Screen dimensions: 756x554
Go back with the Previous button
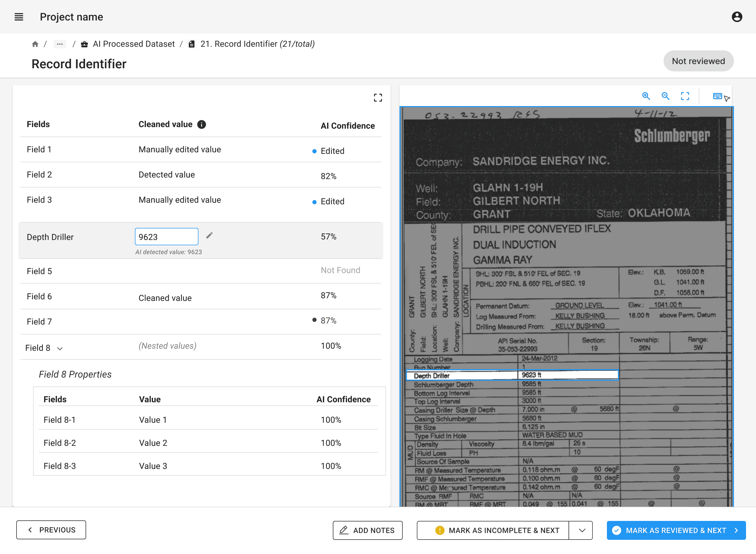point(51,530)
